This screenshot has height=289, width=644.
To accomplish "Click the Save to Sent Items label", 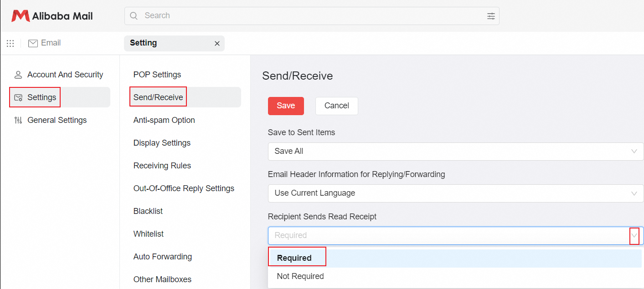I will 301,132.
